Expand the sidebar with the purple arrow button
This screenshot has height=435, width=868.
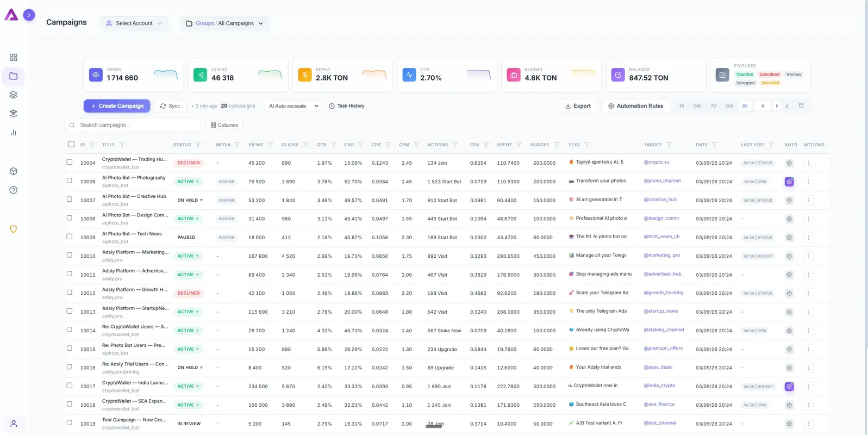tap(29, 15)
